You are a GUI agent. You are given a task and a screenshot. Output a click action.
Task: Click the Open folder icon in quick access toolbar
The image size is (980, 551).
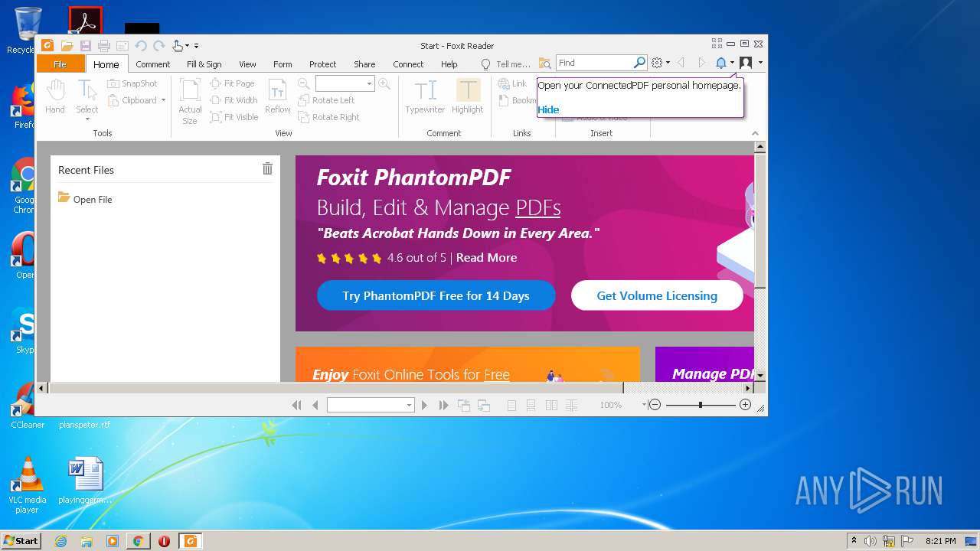(67, 46)
